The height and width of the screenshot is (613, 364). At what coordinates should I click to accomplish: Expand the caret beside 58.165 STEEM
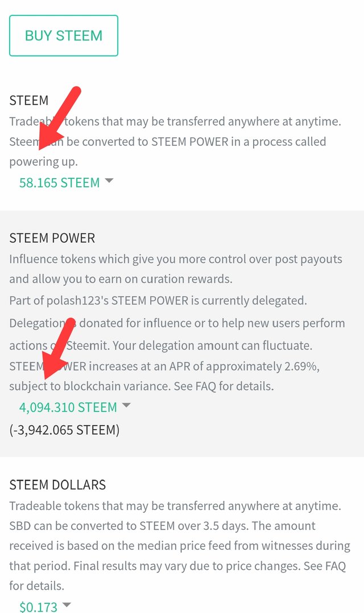click(x=109, y=180)
